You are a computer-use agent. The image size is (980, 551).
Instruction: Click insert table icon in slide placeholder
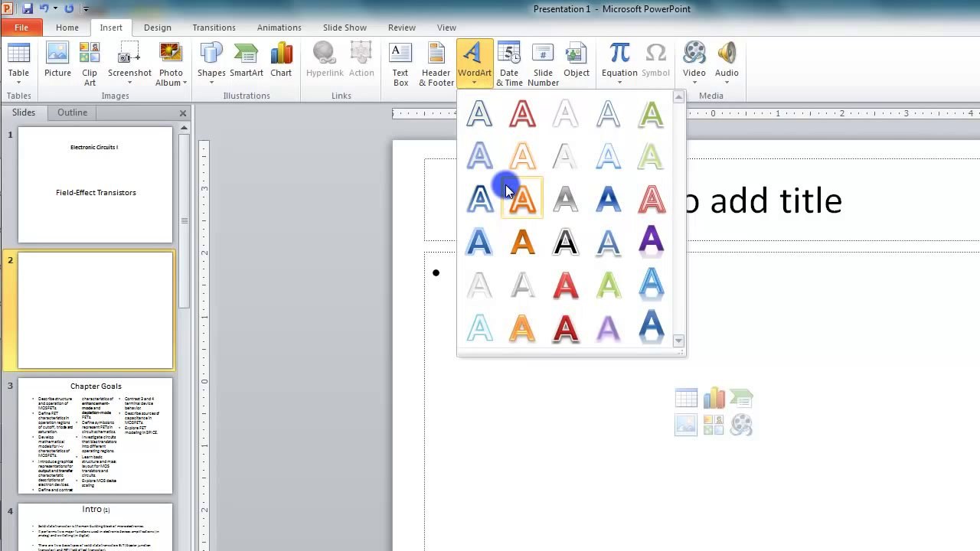tap(686, 398)
